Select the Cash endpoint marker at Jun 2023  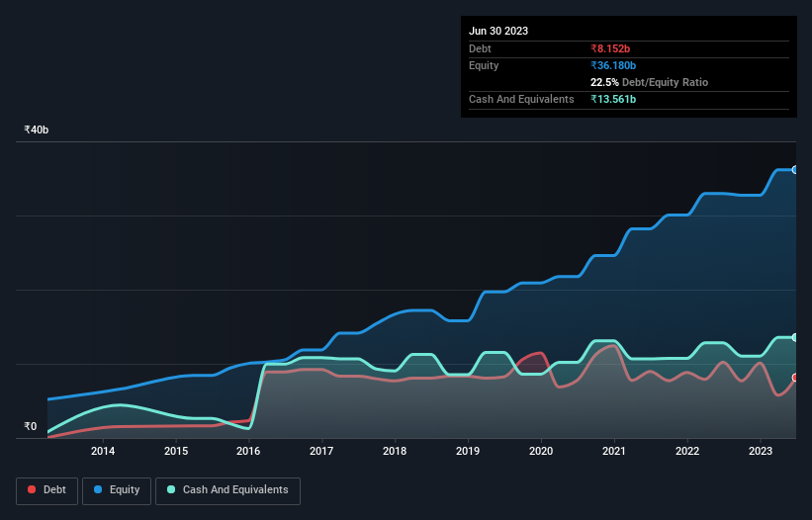pyautogui.click(x=795, y=337)
